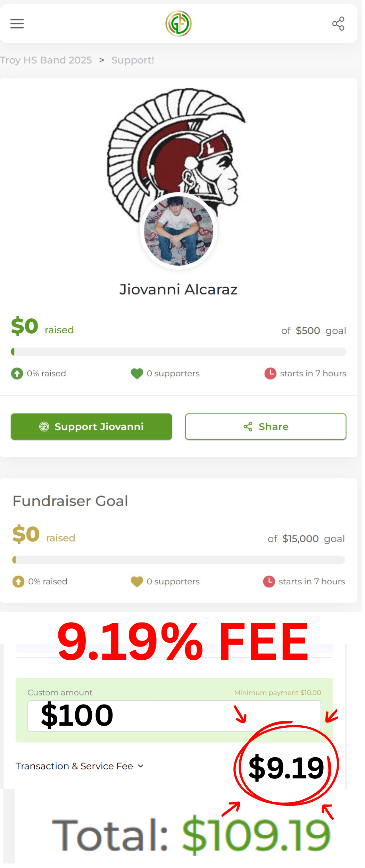Click the share icon in header
Screen dimensions: 365x868
[x=338, y=24]
